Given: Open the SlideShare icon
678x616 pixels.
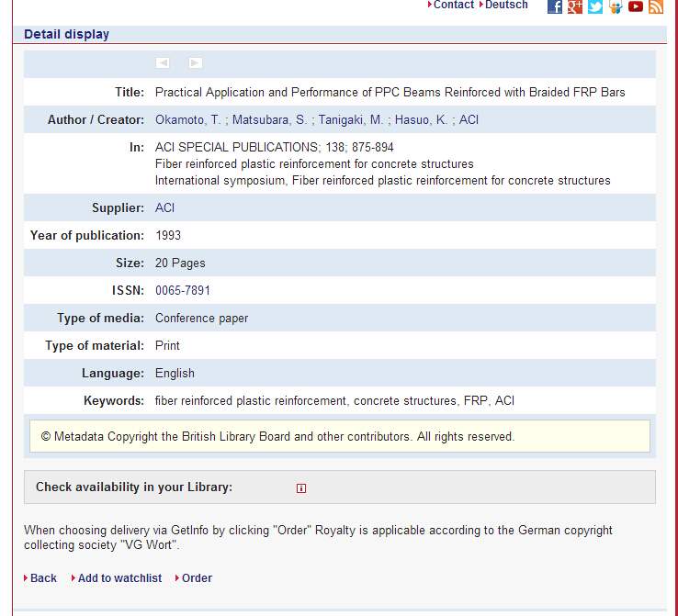Looking at the screenshot, I should (x=616, y=6).
